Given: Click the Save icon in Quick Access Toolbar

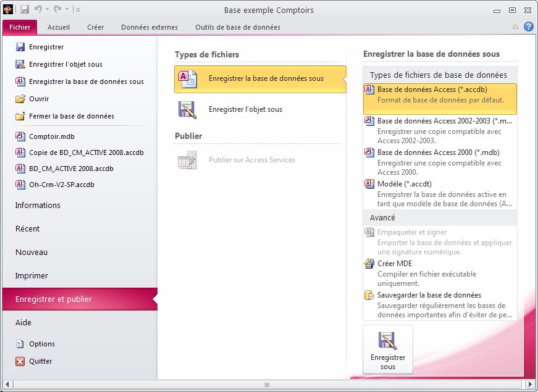Looking at the screenshot, I should (x=25, y=10).
